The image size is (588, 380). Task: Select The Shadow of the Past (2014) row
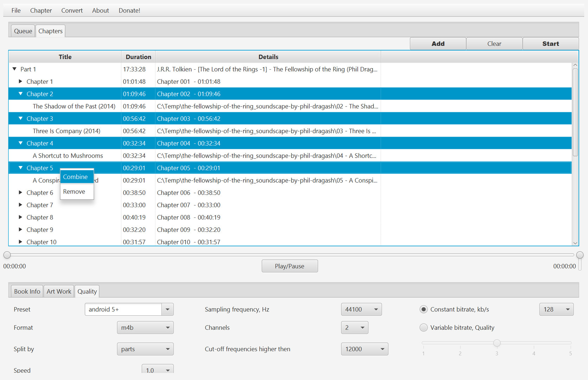tap(290, 106)
